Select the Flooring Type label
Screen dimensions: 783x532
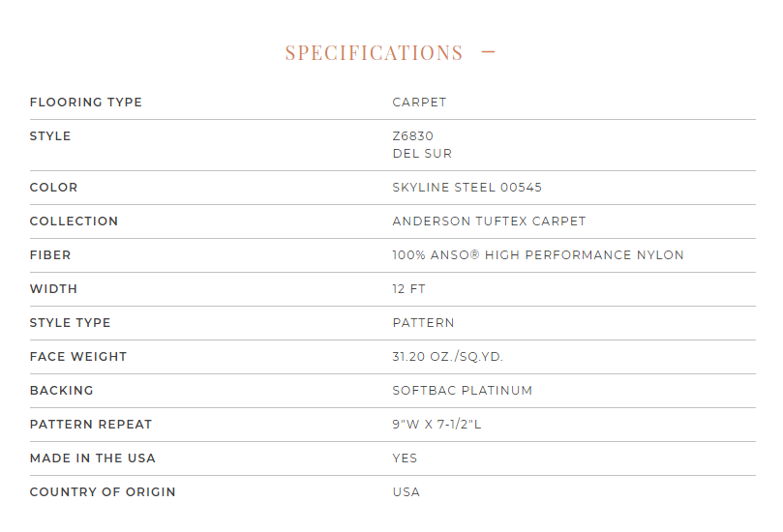tap(86, 103)
